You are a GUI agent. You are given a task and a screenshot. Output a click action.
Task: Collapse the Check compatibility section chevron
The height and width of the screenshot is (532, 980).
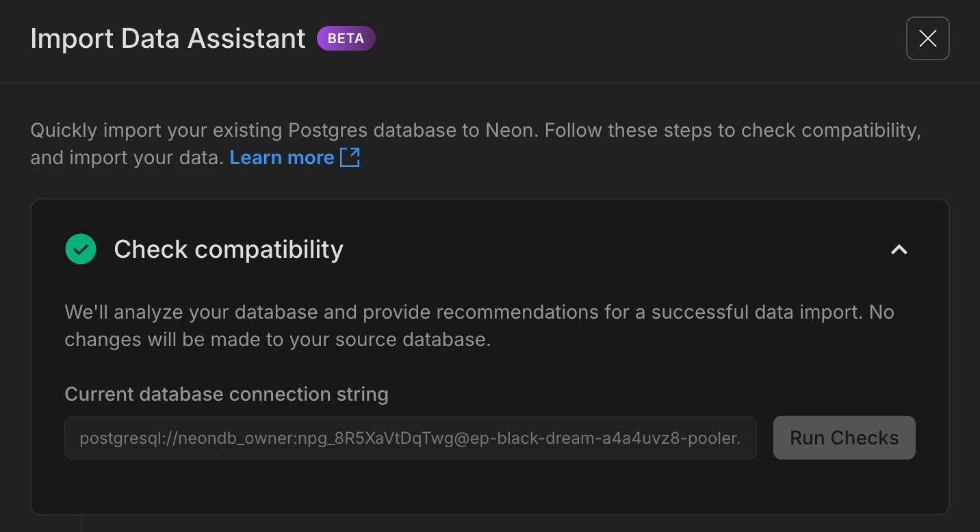[899, 250]
